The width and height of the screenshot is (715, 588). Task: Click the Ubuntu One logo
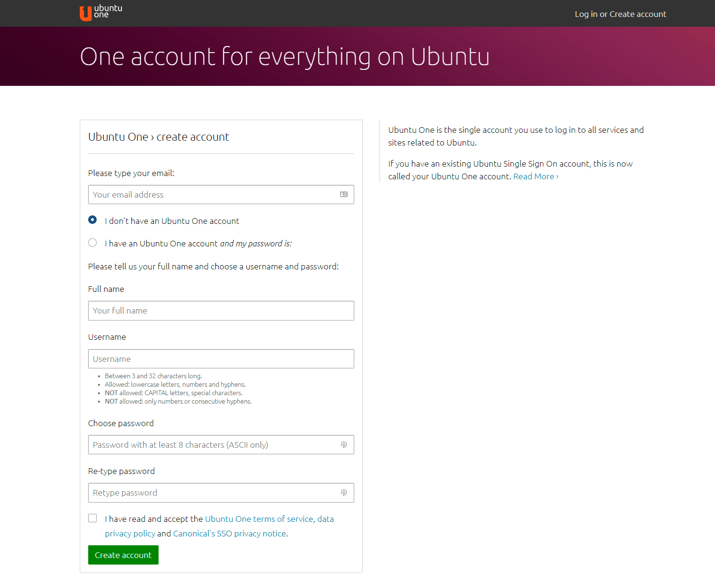point(100,13)
